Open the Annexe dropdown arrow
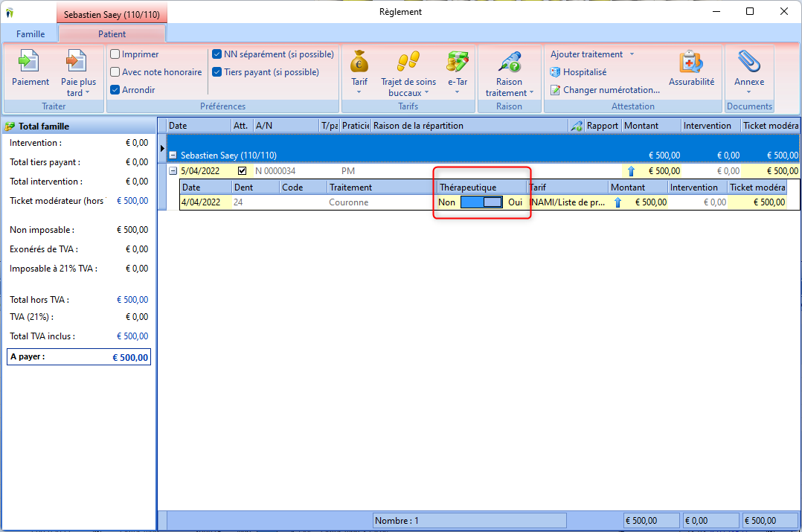This screenshot has height=532, width=802. (x=748, y=92)
